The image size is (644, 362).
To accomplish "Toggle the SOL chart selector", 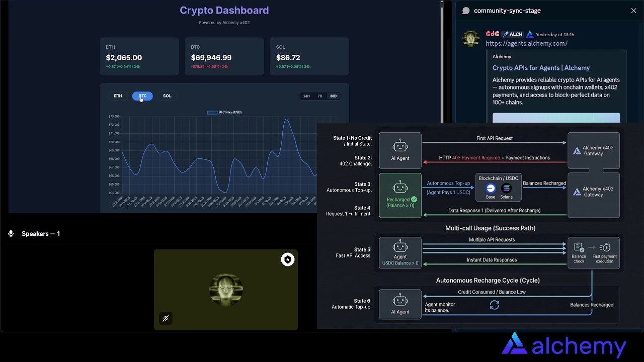I will [x=167, y=96].
